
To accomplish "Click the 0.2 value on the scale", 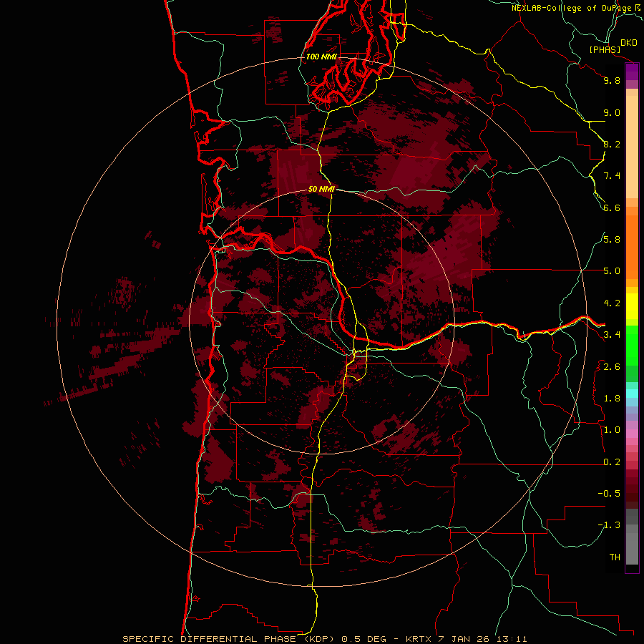I will coord(612,462).
